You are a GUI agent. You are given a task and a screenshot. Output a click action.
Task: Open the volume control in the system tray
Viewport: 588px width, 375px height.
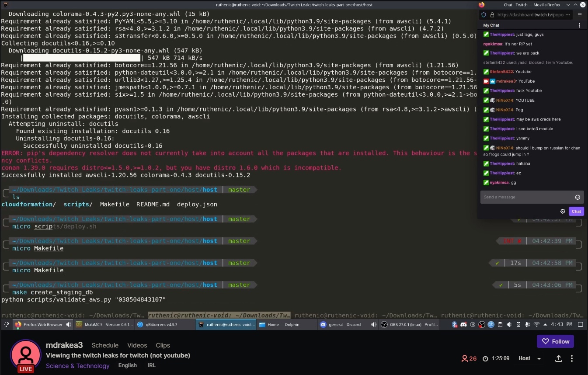click(x=509, y=325)
